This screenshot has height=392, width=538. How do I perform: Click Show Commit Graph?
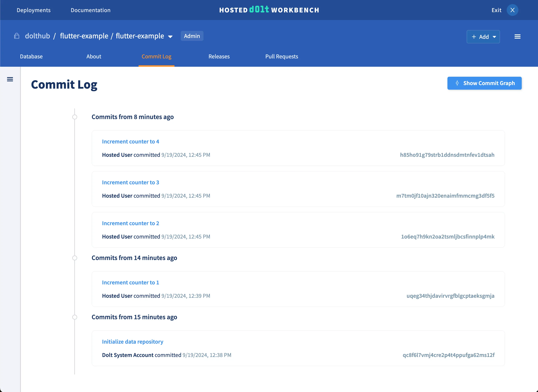[x=484, y=83]
